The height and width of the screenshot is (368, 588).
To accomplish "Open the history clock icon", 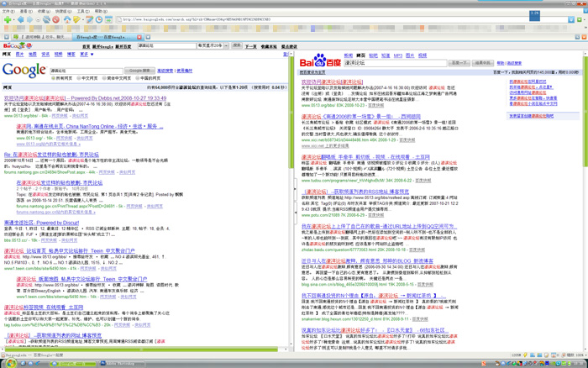I will (x=97, y=19).
